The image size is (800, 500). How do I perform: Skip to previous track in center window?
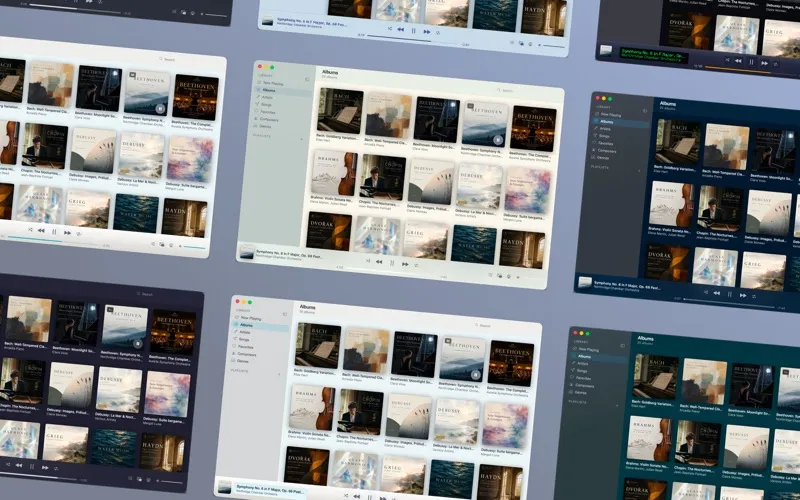(379, 262)
